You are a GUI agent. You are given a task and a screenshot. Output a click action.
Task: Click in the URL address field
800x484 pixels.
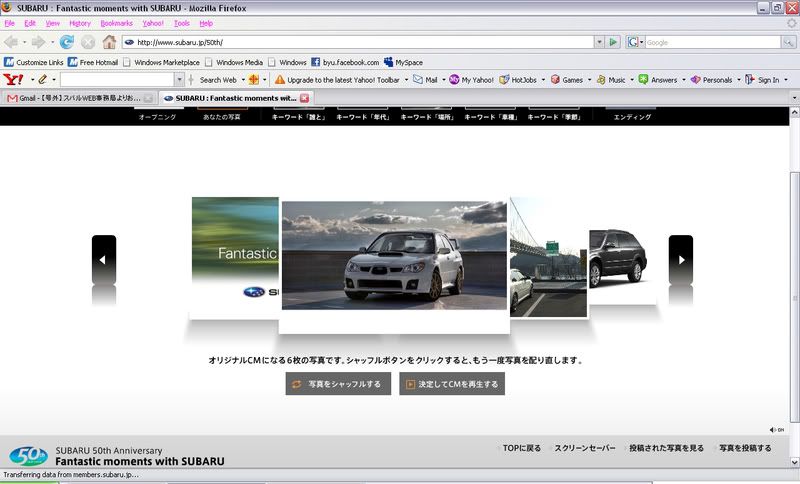pos(357,42)
